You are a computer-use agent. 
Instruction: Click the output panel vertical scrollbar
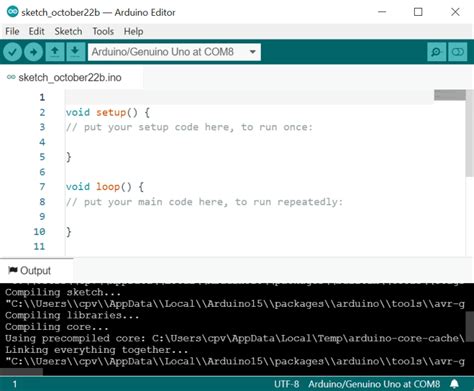click(x=470, y=327)
